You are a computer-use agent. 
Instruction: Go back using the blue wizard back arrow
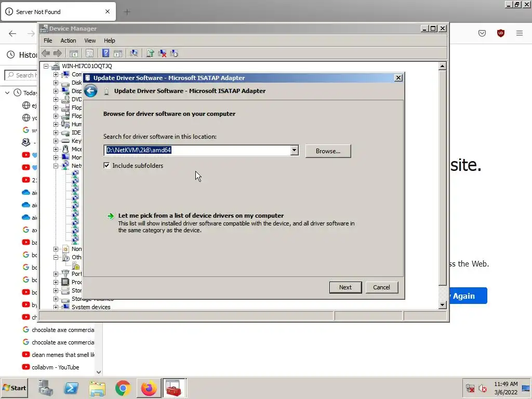[x=90, y=91]
